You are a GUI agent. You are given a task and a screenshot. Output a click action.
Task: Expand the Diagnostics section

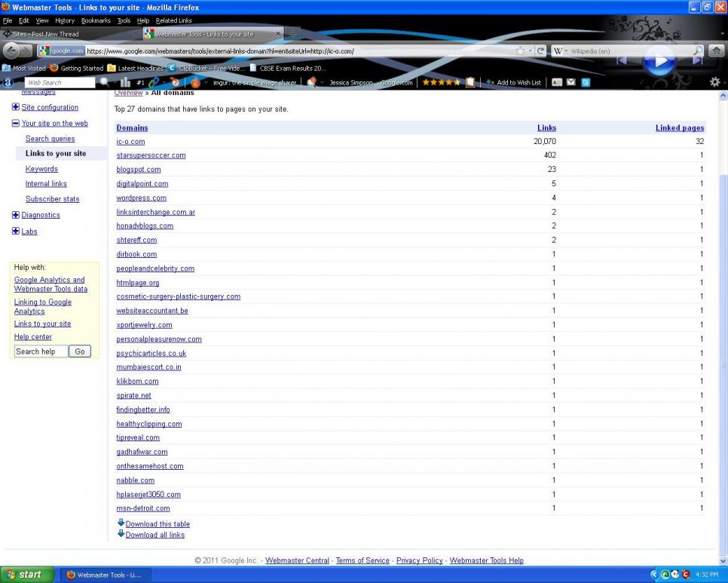coord(15,215)
